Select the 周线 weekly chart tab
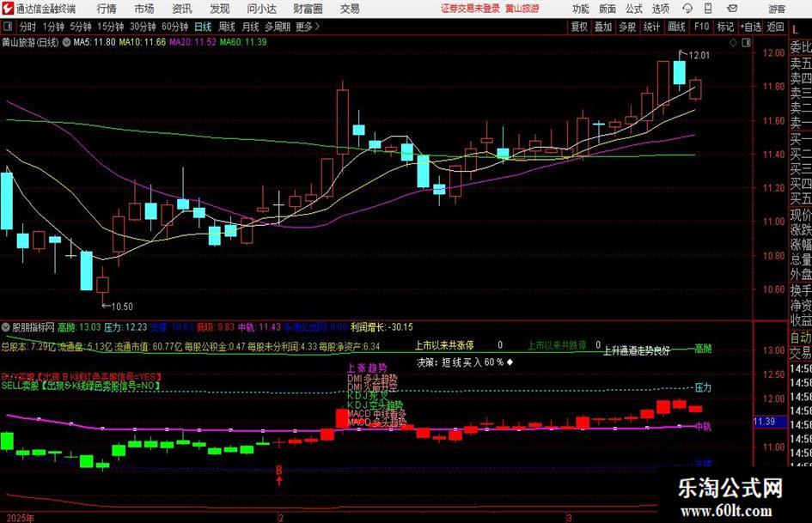This screenshot has height=523, width=812. [x=227, y=27]
